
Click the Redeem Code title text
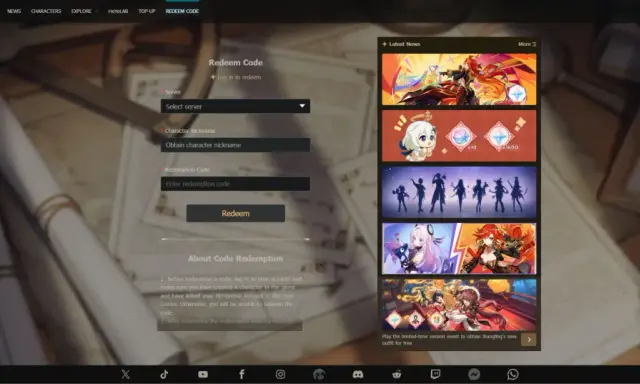pyautogui.click(x=236, y=62)
